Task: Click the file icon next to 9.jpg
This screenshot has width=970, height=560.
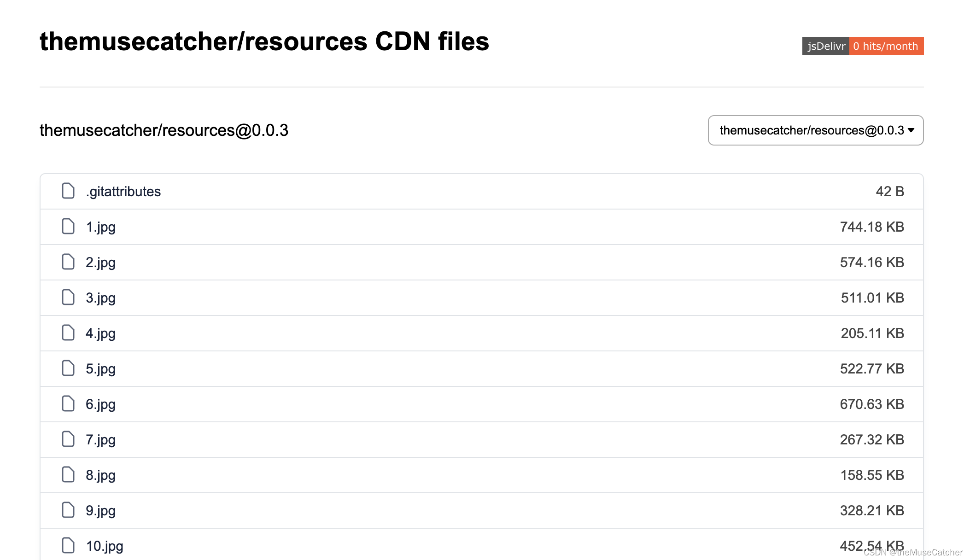Action: [68, 510]
